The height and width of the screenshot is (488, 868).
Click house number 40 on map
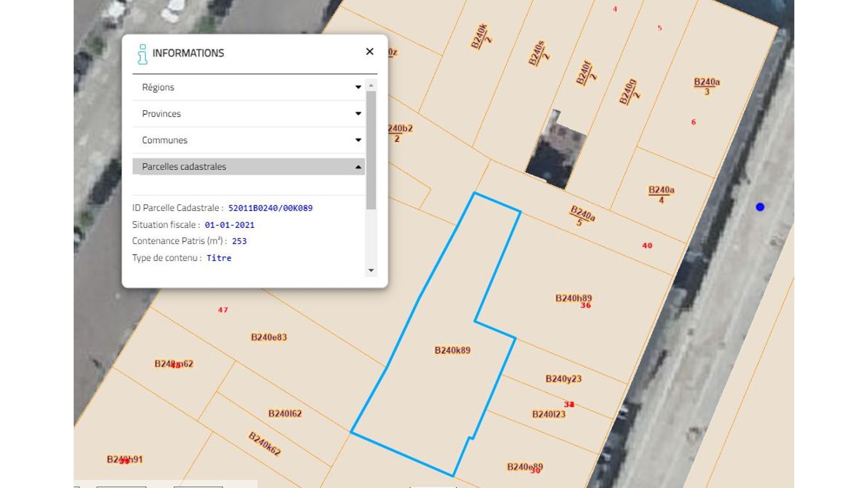pyautogui.click(x=647, y=245)
